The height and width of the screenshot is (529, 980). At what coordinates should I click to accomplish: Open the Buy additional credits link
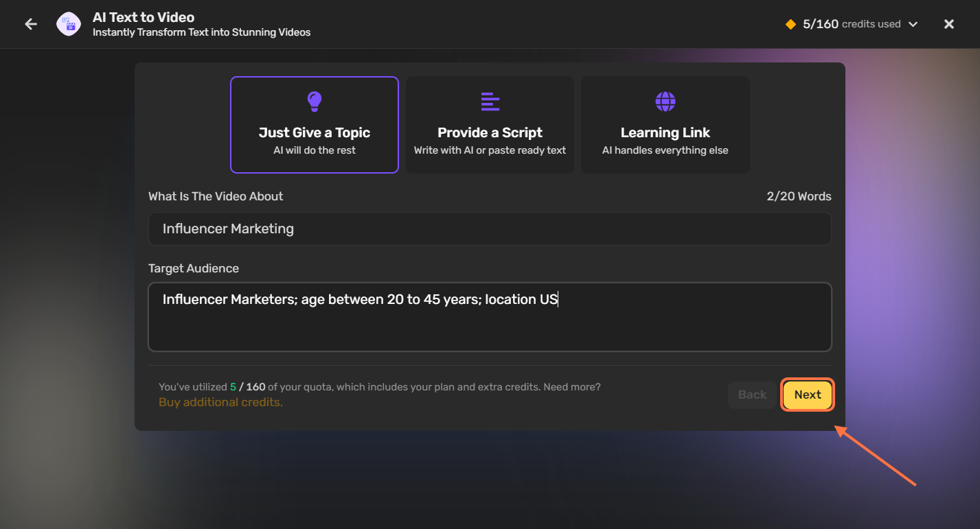(220, 402)
